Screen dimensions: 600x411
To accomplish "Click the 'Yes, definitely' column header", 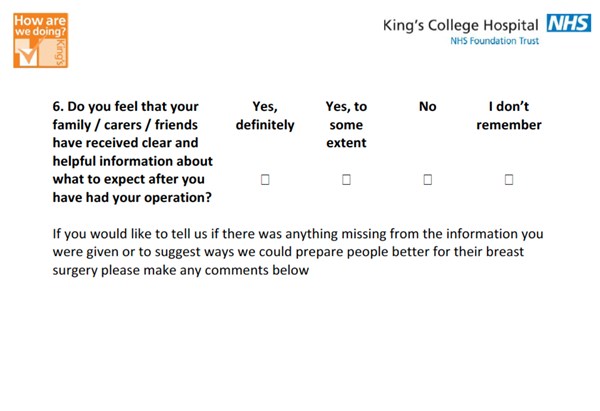I will click(265, 116).
